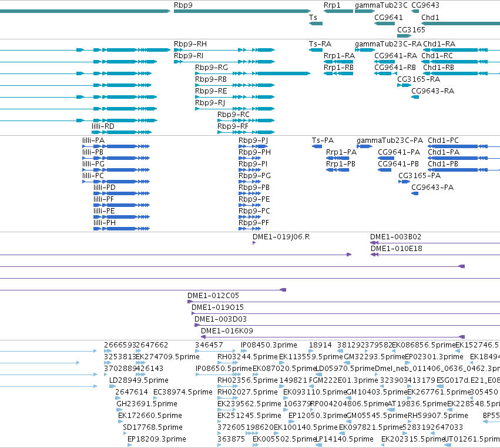Image resolution: width=500 pixels, height=448 pixels.
Task: Open EST EP18209.3prime label
Action: [156, 439]
